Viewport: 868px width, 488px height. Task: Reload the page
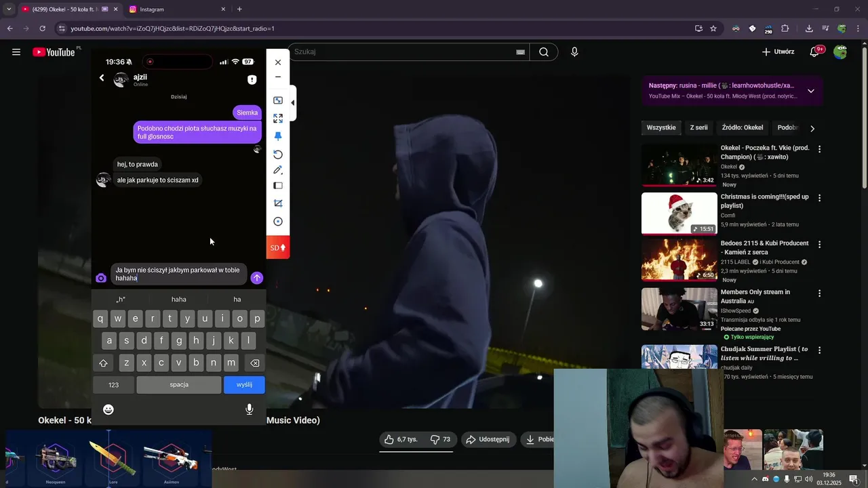pos(42,28)
